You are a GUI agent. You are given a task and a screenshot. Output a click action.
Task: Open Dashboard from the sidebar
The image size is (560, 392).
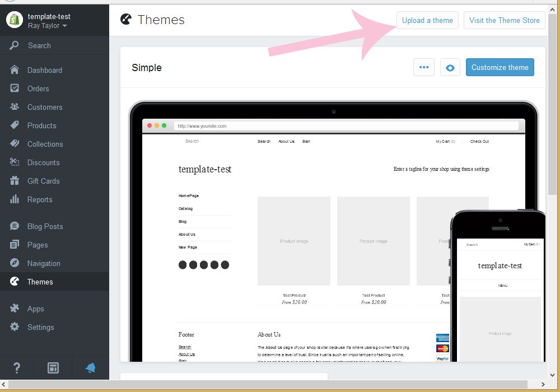point(54,70)
